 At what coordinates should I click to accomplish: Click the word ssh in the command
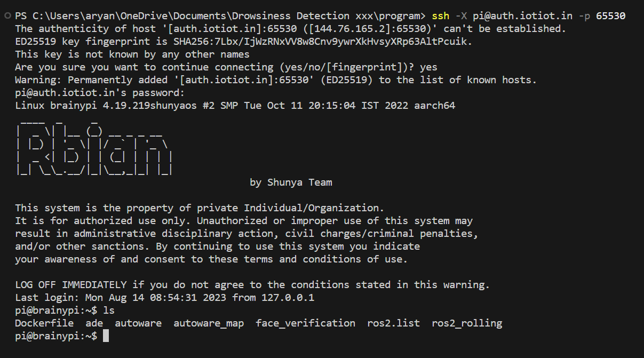click(x=440, y=16)
